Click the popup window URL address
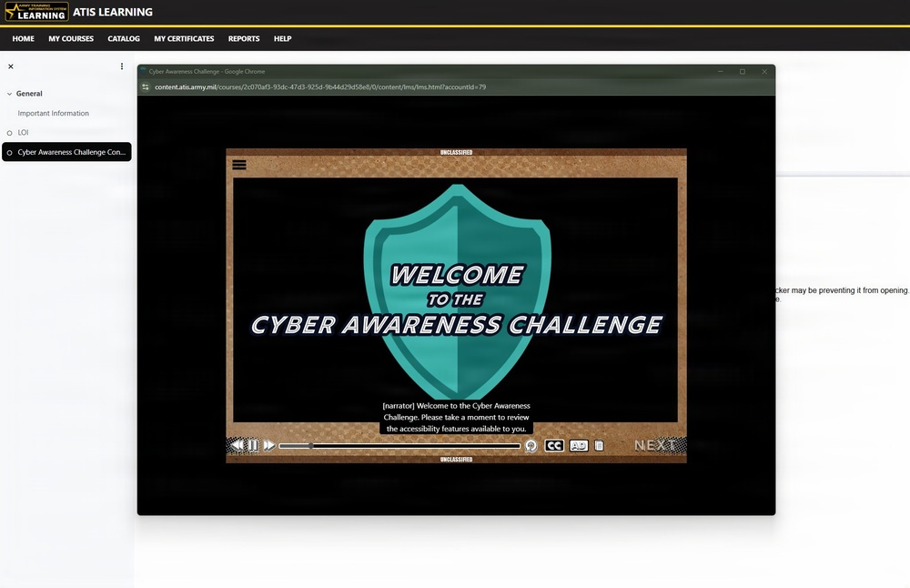This screenshot has width=910, height=588. tap(320, 87)
